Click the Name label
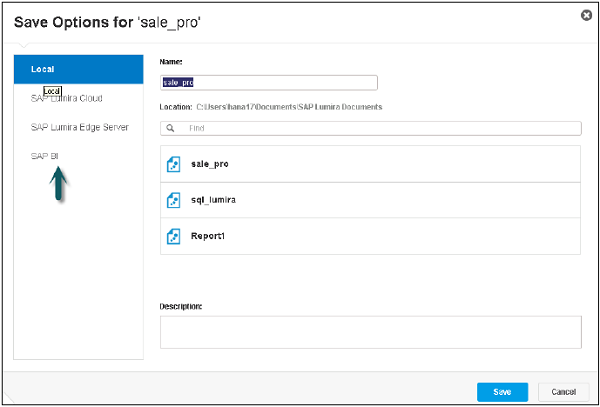The height and width of the screenshot is (407, 600). (174, 62)
